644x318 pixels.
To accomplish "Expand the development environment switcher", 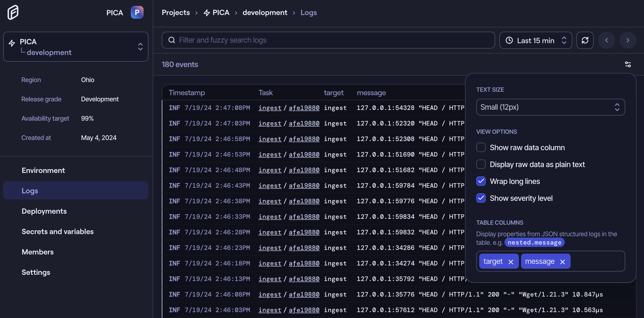I will click(x=140, y=47).
